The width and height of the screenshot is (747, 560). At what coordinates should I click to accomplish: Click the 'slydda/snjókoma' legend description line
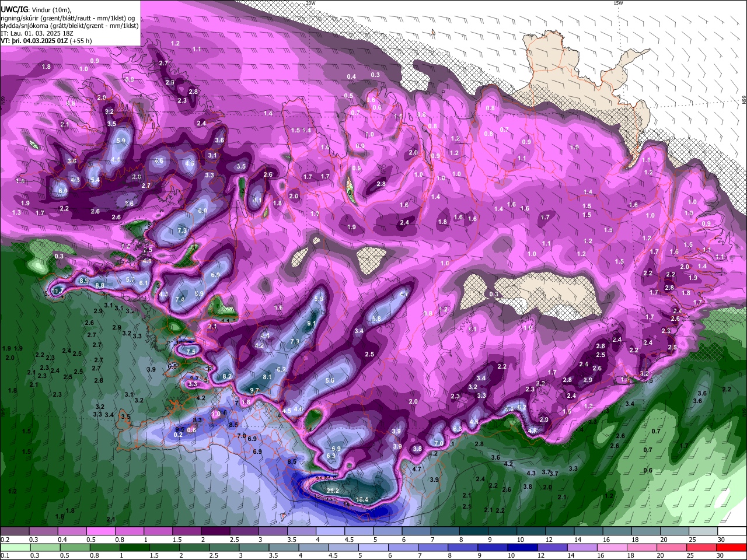[x=69, y=26]
